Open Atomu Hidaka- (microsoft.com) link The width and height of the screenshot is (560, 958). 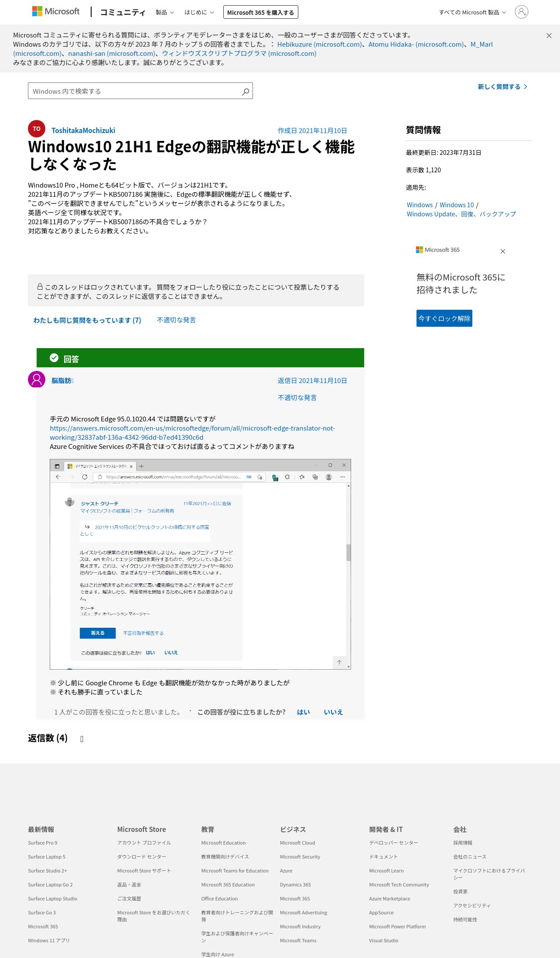416,44
